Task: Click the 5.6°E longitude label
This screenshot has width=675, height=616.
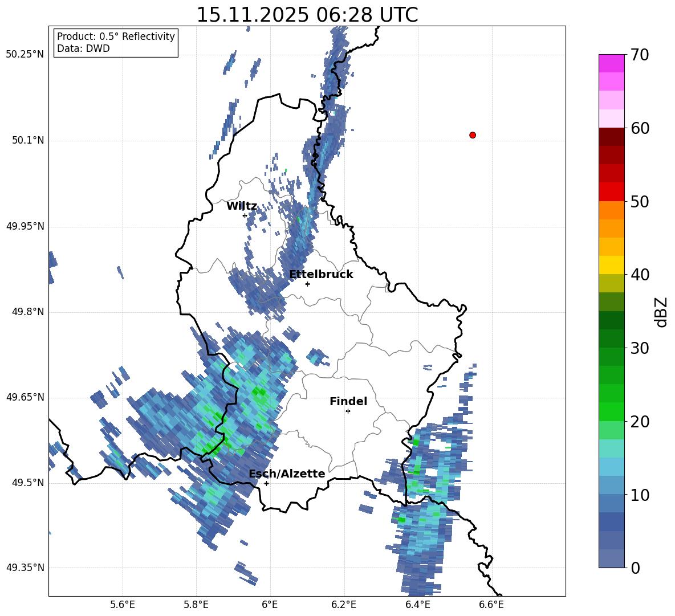Action: click(x=123, y=605)
